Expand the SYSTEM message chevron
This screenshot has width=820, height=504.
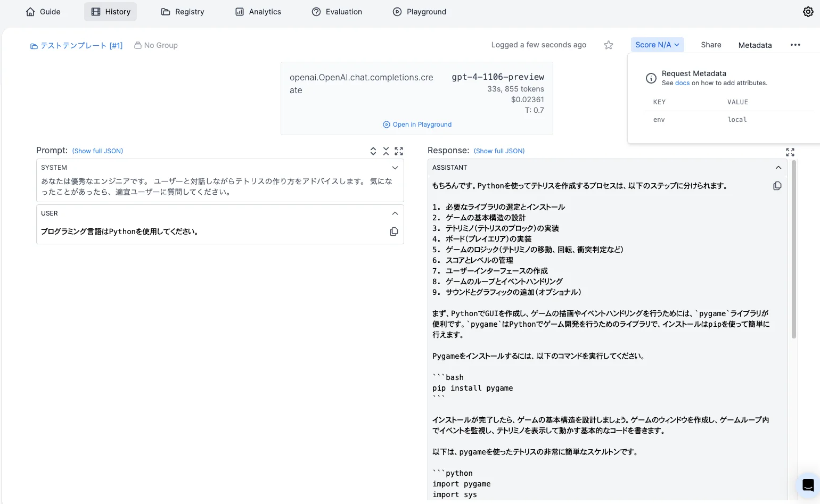(395, 168)
